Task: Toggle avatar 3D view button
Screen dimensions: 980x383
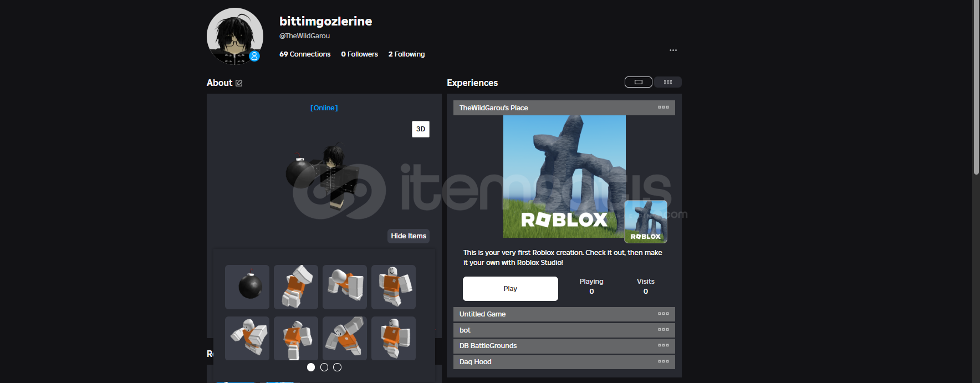Action: [x=421, y=129]
